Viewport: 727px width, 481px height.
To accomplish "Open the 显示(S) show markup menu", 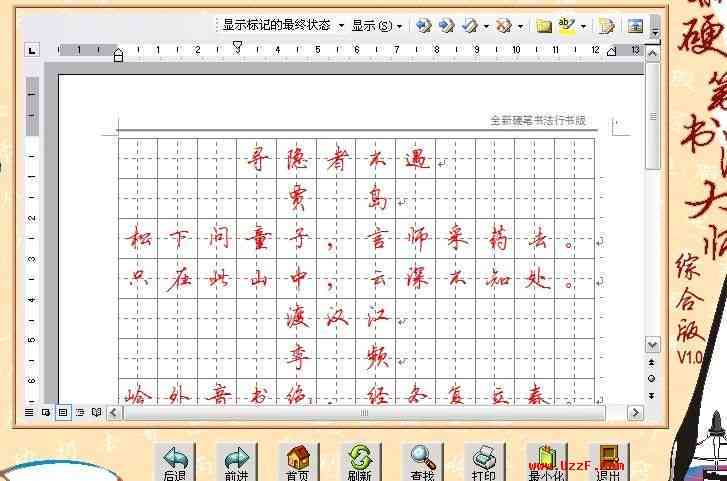I will click(376, 26).
